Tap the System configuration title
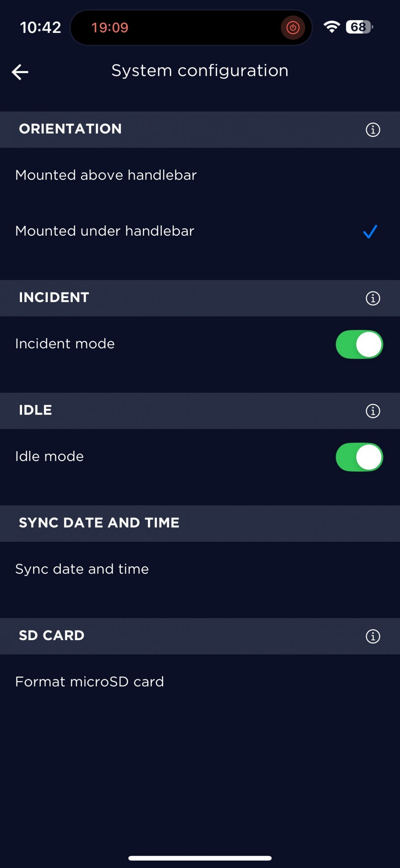The height and width of the screenshot is (868, 400). 200,71
